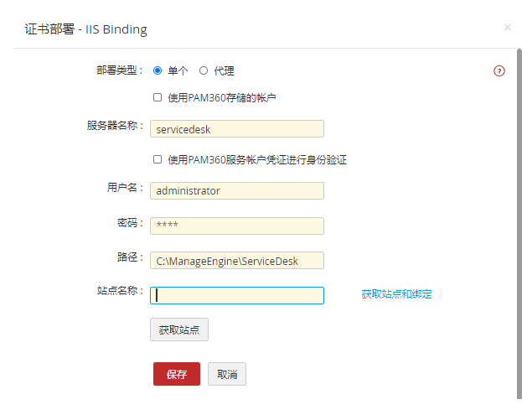Screen dimensions: 532x410
Task: Save with the red 保存 button
Action: tap(176, 374)
